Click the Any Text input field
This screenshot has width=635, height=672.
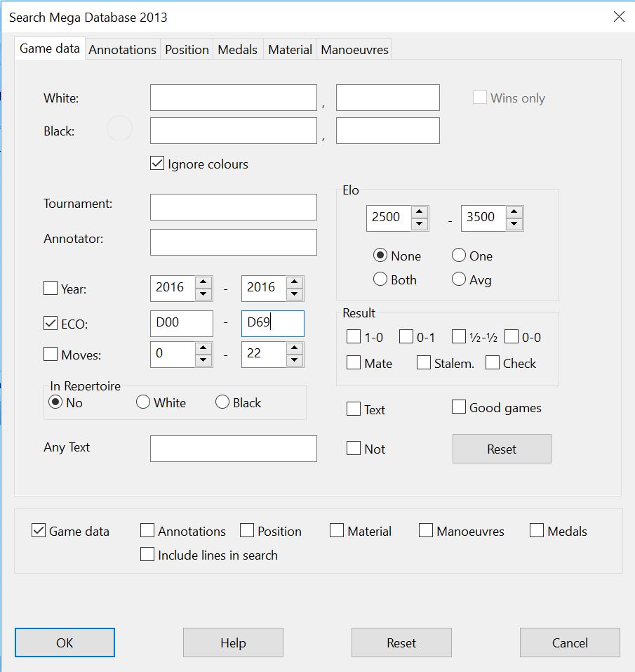pyautogui.click(x=234, y=449)
